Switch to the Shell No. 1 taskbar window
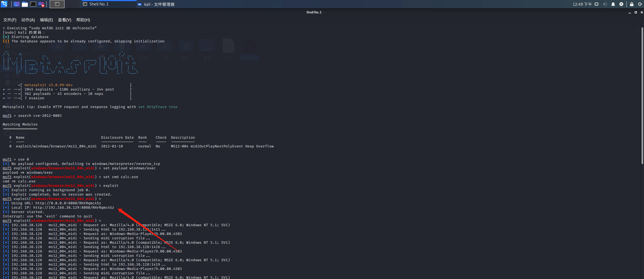Viewport: 644px width, 279px height. click(109, 4)
